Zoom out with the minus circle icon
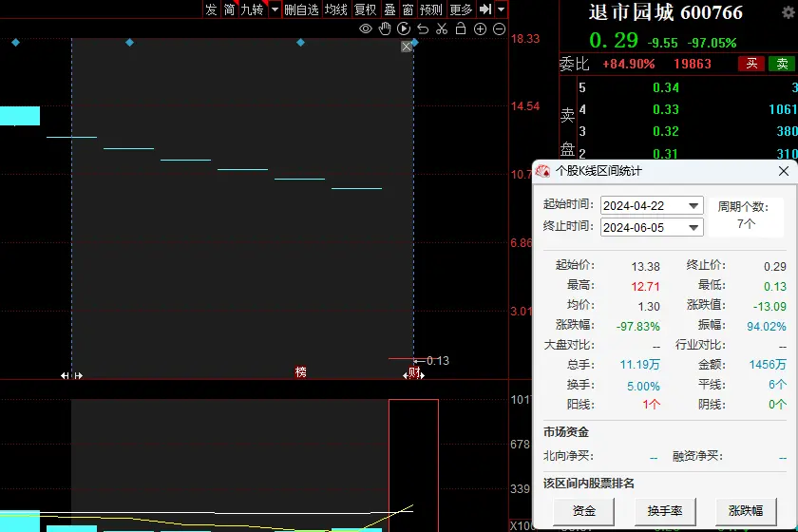798x532 pixels. point(499,29)
